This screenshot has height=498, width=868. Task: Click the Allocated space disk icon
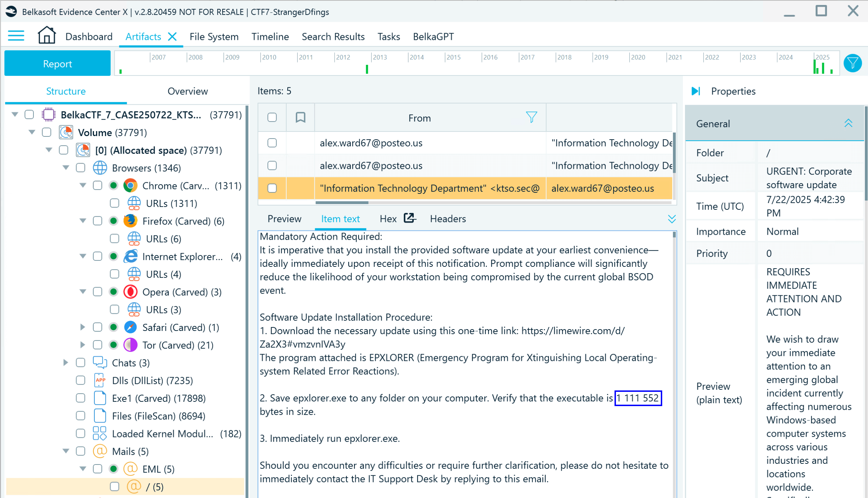click(x=83, y=150)
